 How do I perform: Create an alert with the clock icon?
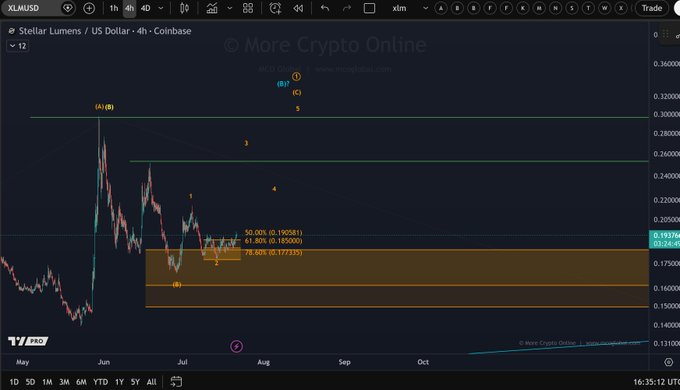(x=275, y=8)
